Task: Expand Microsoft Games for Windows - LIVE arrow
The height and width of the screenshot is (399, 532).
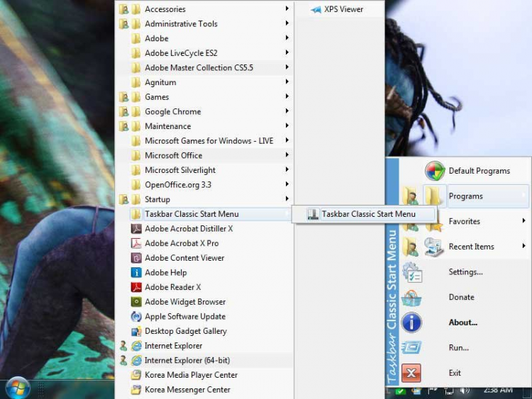Action: click(287, 140)
